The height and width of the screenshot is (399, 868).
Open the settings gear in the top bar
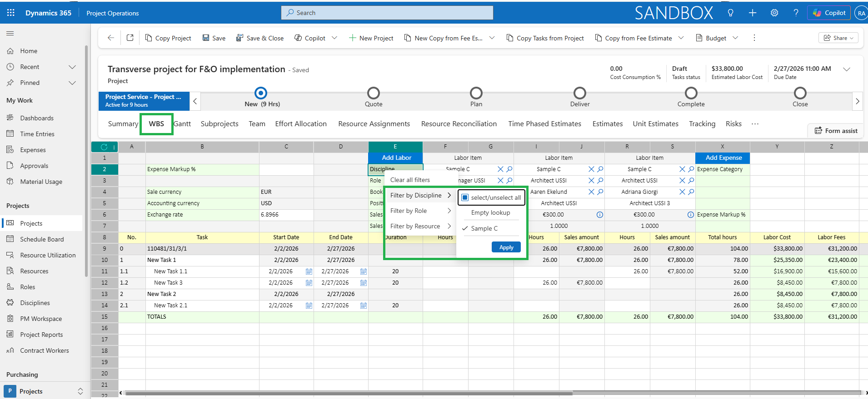tap(774, 13)
